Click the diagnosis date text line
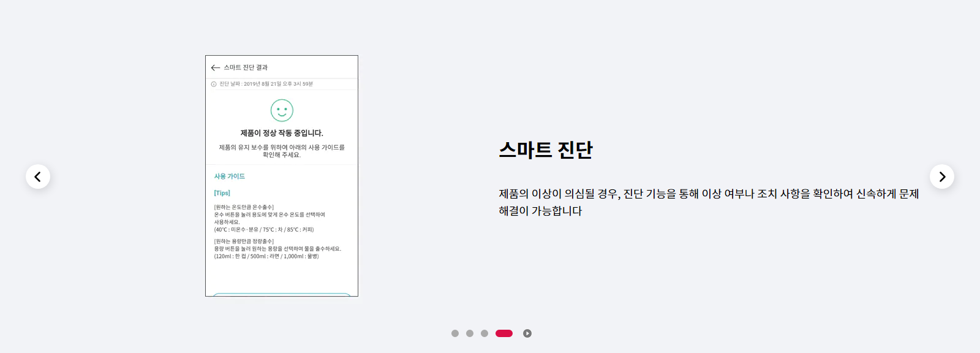The width and height of the screenshot is (980, 353). point(266,84)
